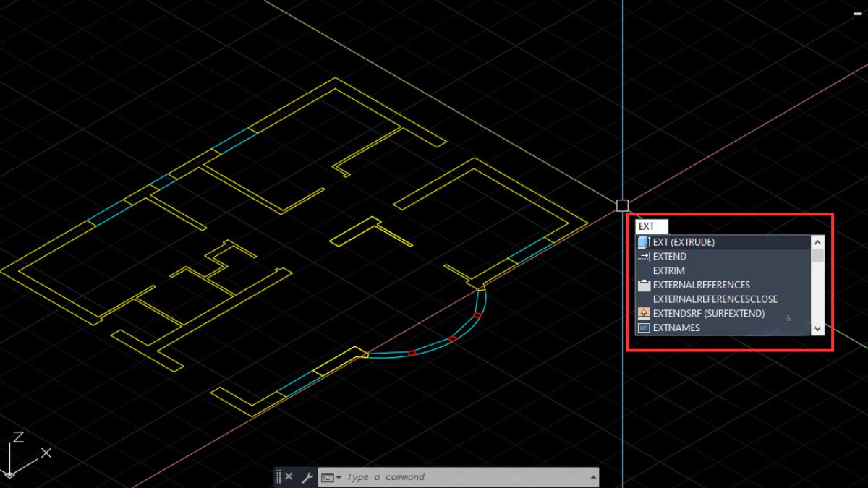868x488 pixels.
Task: Select EXTENDSRF (SURFEXTEND) suggestion
Action: (x=723, y=314)
